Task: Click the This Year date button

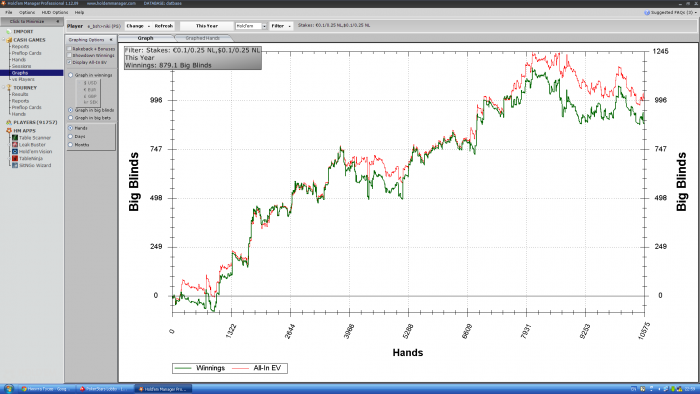Action: coord(207,26)
